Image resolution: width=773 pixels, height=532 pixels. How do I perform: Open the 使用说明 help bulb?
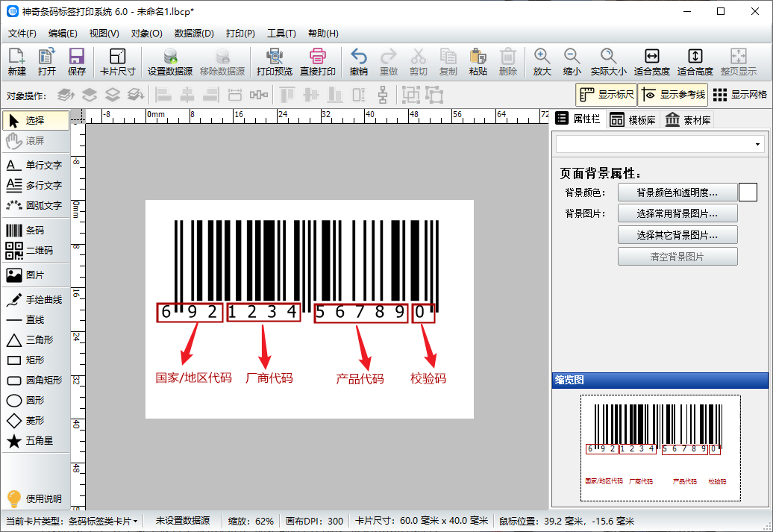point(34,498)
